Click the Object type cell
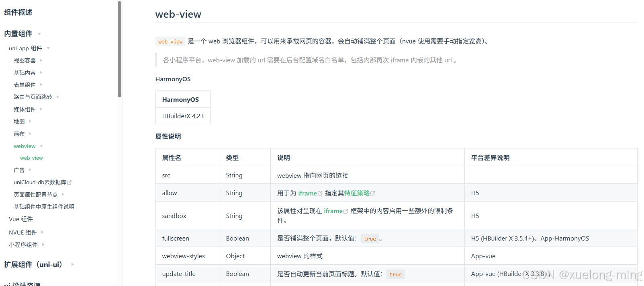644x286 pixels. tap(245, 256)
